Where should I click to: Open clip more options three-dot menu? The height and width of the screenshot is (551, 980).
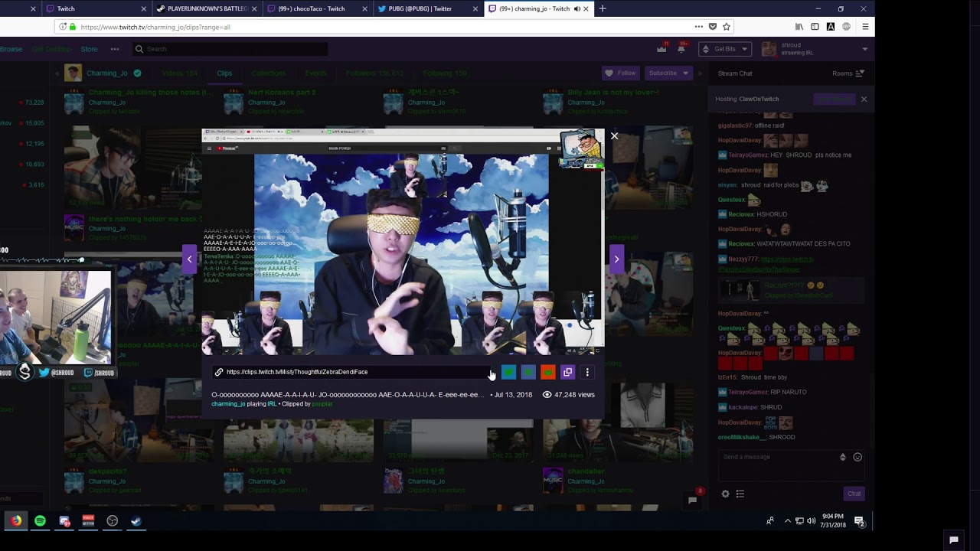(x=587, y=373)
